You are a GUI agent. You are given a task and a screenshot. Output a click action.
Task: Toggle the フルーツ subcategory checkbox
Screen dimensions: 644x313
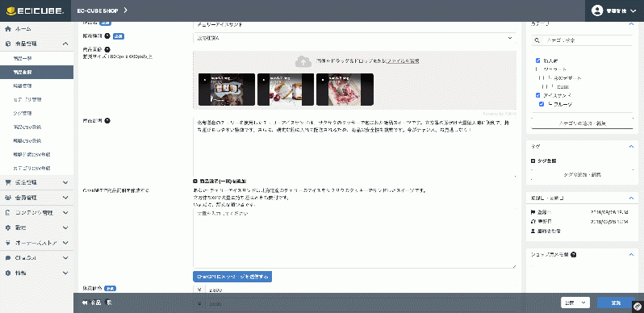tap(542, 104)
